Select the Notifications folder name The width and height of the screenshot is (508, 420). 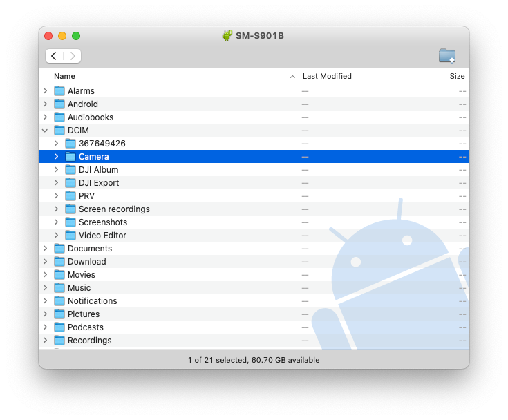(93, 300)
